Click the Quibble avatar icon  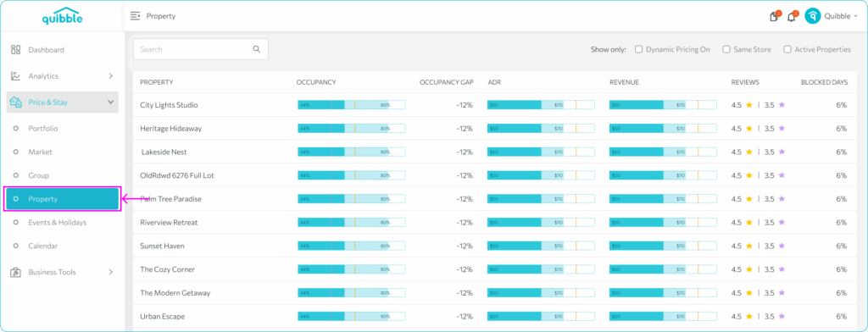[x=813, y=16]
